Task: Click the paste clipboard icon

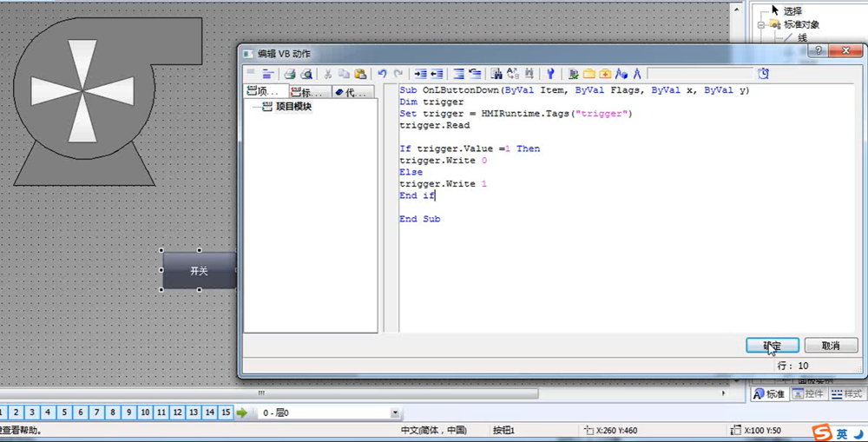Action: click(x=359, y=75)
